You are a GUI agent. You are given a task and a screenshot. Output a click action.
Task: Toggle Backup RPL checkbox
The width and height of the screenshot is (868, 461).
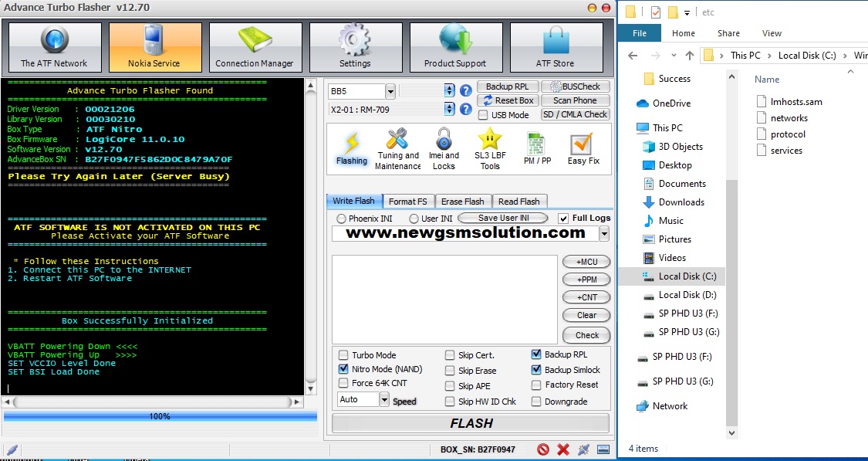coord(536,354)
